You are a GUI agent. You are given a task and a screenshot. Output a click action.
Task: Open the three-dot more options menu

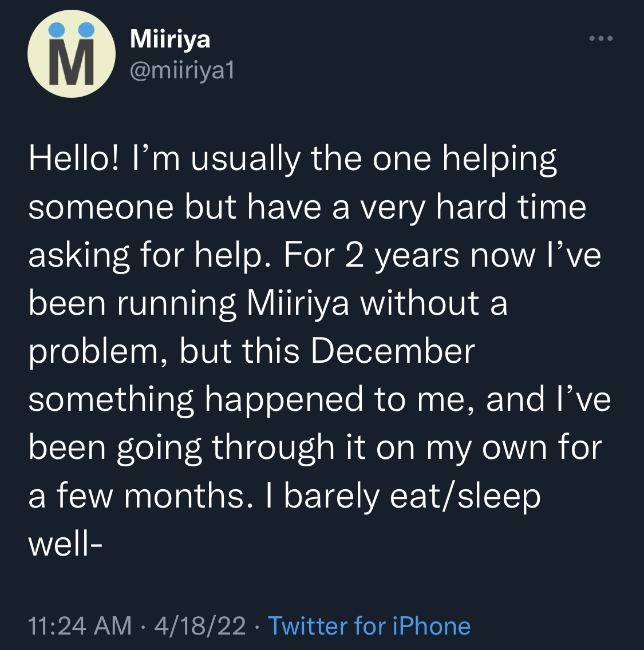[x=601, y=38]
